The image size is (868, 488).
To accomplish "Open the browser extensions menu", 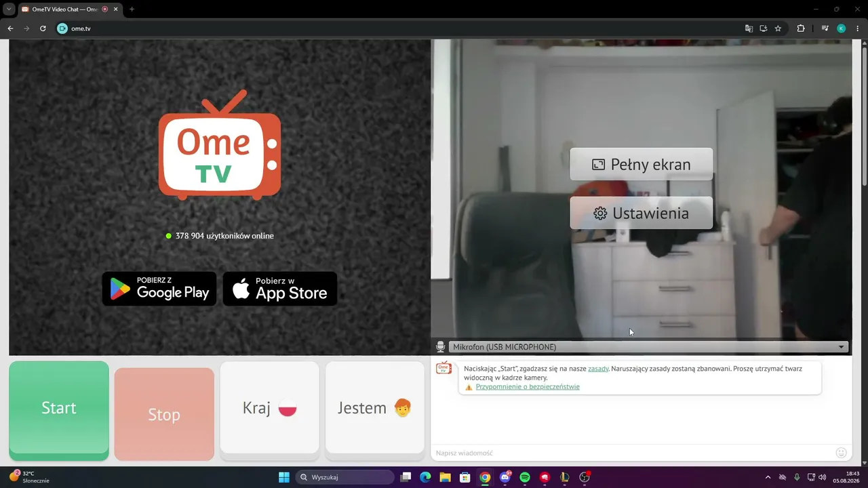I will (x=801, y=28).
